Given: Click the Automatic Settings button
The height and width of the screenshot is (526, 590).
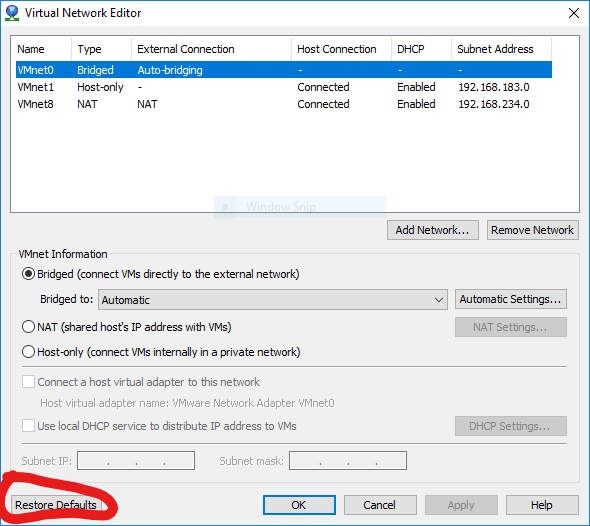Looking at the screenshot, I should click(511, 299).
